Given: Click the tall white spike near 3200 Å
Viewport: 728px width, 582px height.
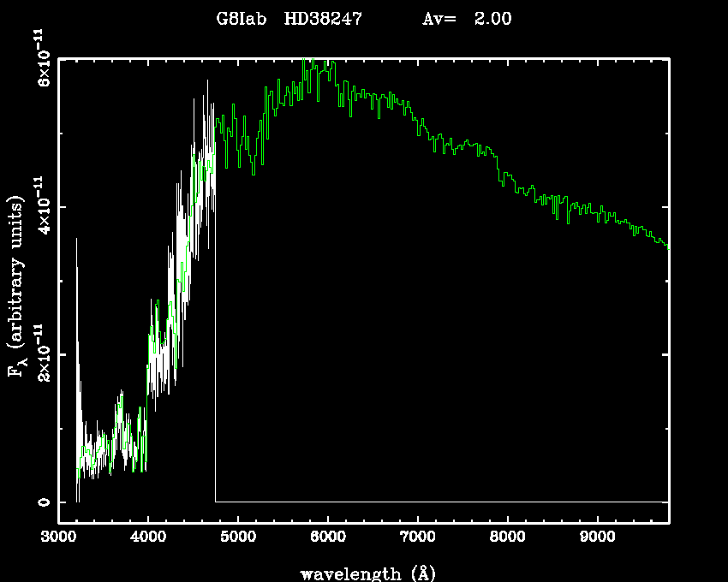Looking at the screenshot, I should click(77, 257).
